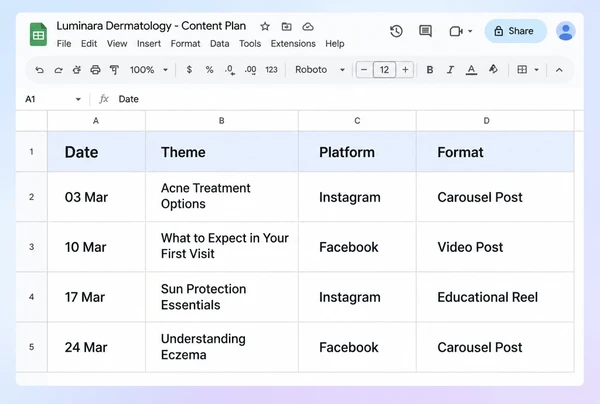Check the cloud save status icon

308,26
